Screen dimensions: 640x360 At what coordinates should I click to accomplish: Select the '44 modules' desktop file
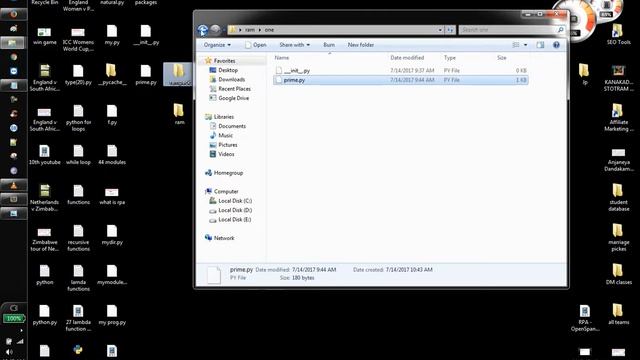pos(112,155)
